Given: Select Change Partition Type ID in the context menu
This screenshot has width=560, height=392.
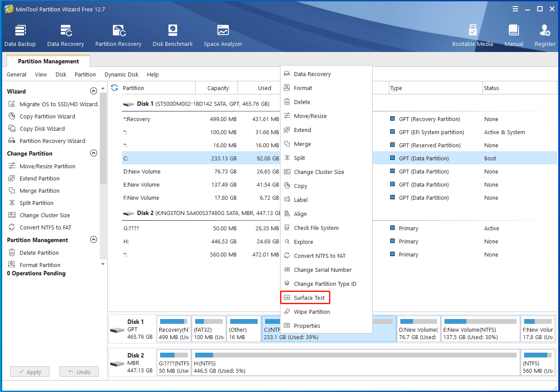Looking at the screenshot, I should point(326,284).
